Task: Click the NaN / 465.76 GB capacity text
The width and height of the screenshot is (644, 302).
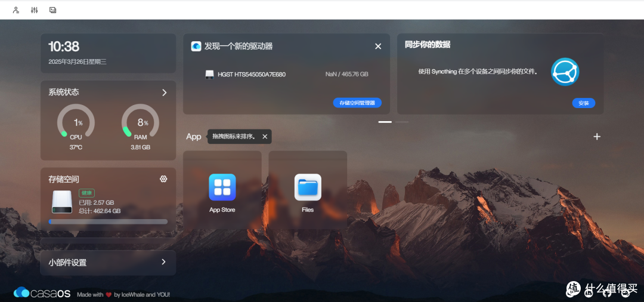Action: [x=346, y=75]
